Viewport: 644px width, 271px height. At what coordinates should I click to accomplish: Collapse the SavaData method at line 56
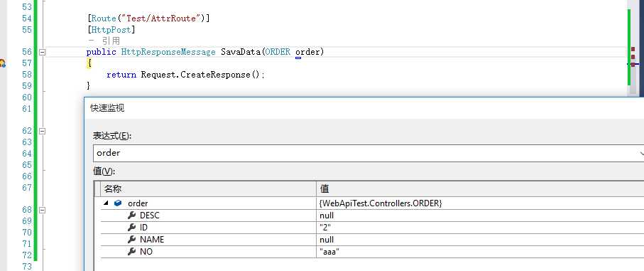(x=42, y=52)
